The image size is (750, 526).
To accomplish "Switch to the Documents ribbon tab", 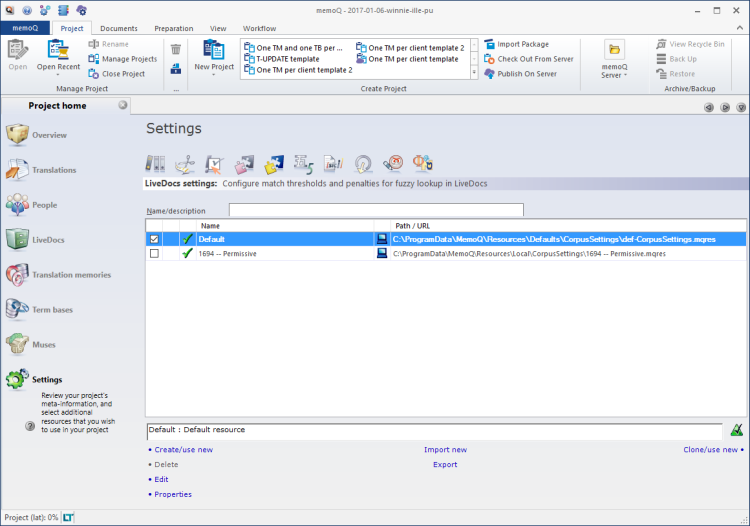I will (119, 28).
